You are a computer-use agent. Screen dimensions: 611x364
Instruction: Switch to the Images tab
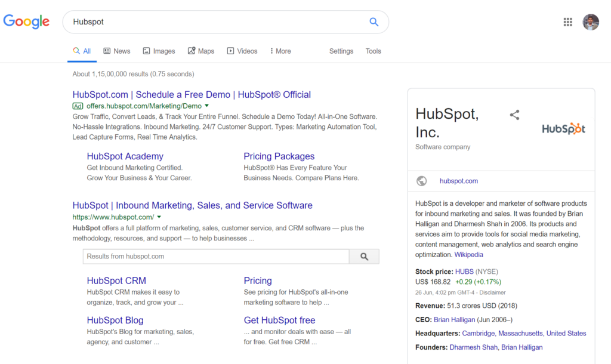click(x=159, y=51)
